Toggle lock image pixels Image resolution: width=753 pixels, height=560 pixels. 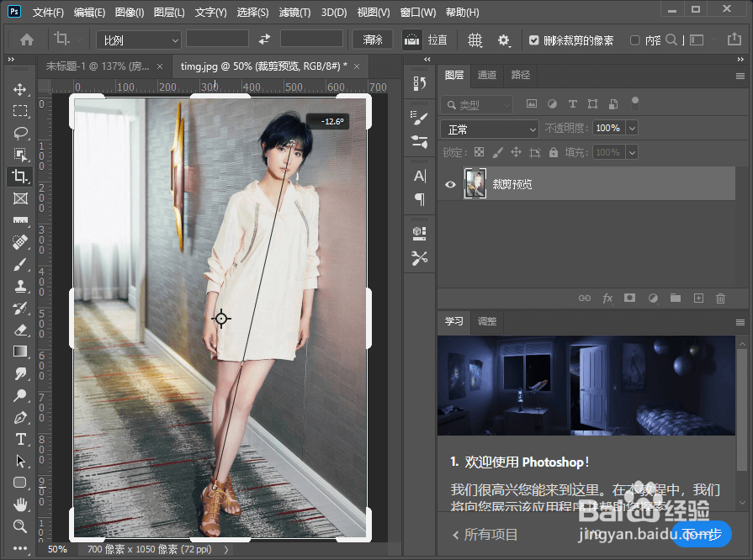[497, 152]
